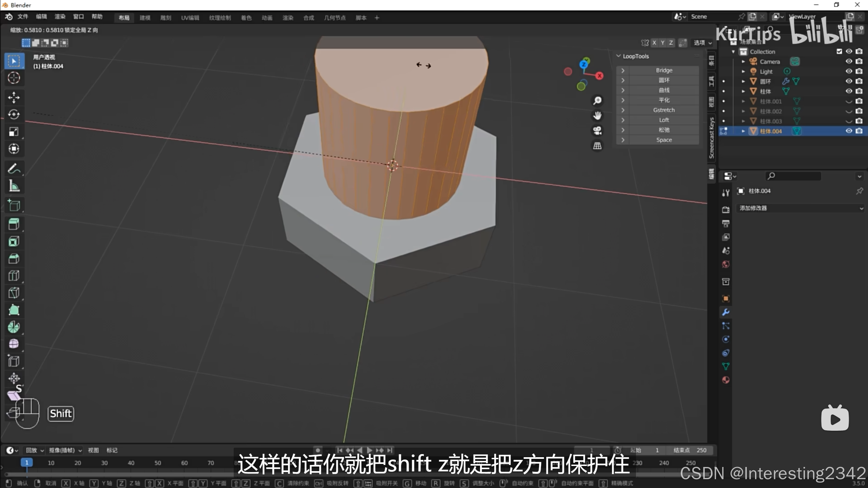Switch to perspective/orthographic grid icon
868x488 pixels.
tap(597, 146)
